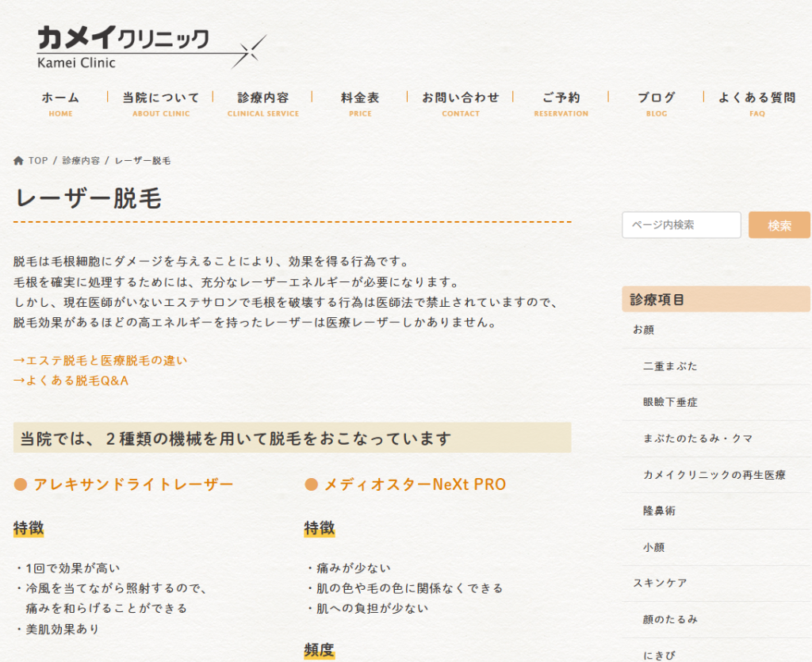812x662 pixels.
Task: Click the home icon in breadcrumb
Action: point(18,161)
